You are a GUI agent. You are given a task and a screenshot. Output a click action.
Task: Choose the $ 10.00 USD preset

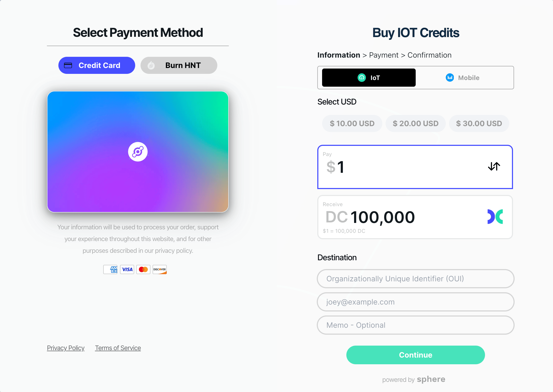click(x=352, y=123)
